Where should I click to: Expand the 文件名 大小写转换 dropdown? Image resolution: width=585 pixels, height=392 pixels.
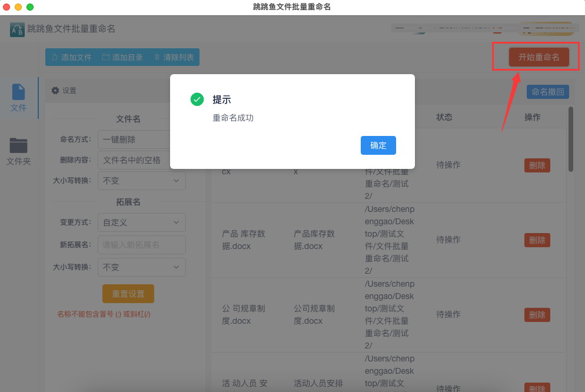[x=142, y=181]
